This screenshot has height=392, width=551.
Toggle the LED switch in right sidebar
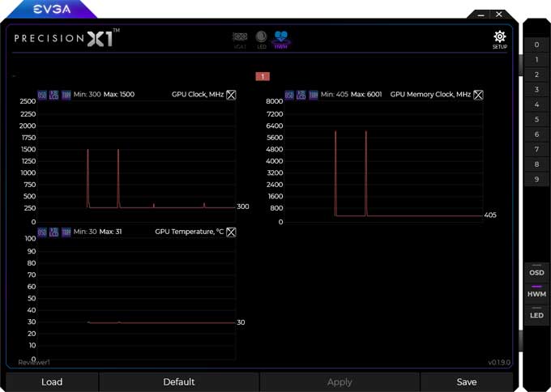tap(536, 313)
